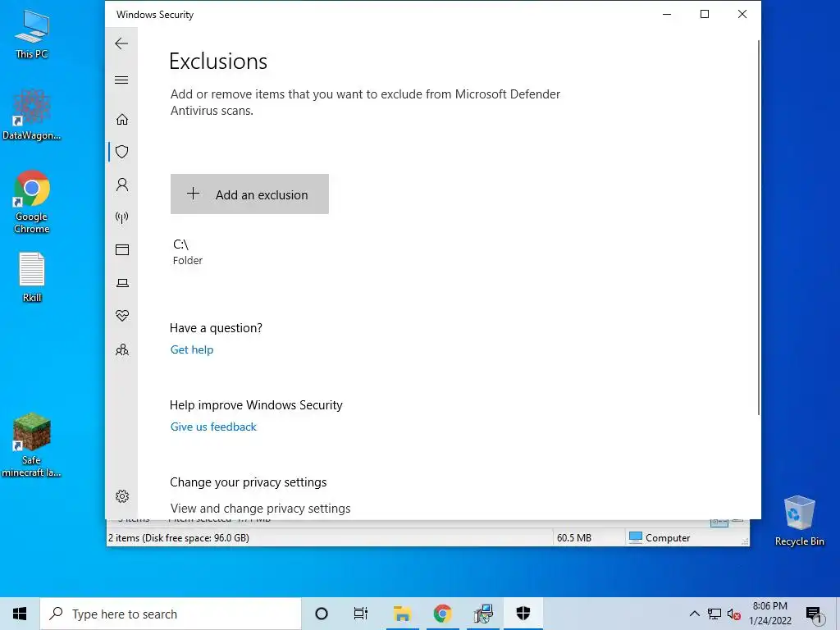Open network status tray icon

click(714, 614)
